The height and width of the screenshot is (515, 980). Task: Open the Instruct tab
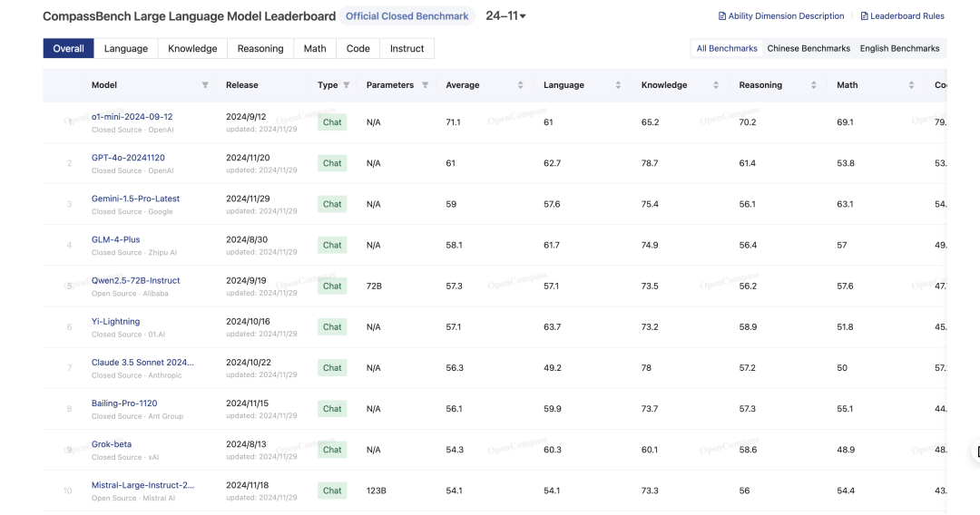(x=407, y=48)
